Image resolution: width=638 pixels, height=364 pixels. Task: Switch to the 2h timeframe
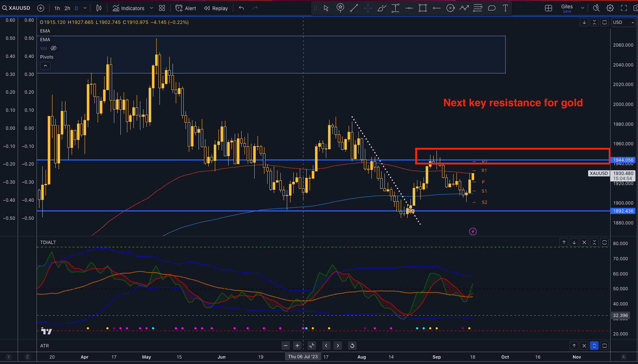pyautogui.click(x=67, y=8)
